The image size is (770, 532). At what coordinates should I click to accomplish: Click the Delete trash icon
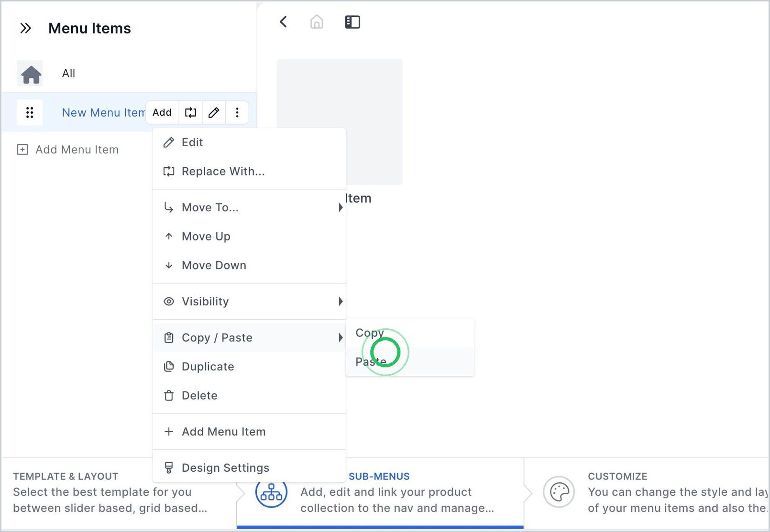point(169,396)
